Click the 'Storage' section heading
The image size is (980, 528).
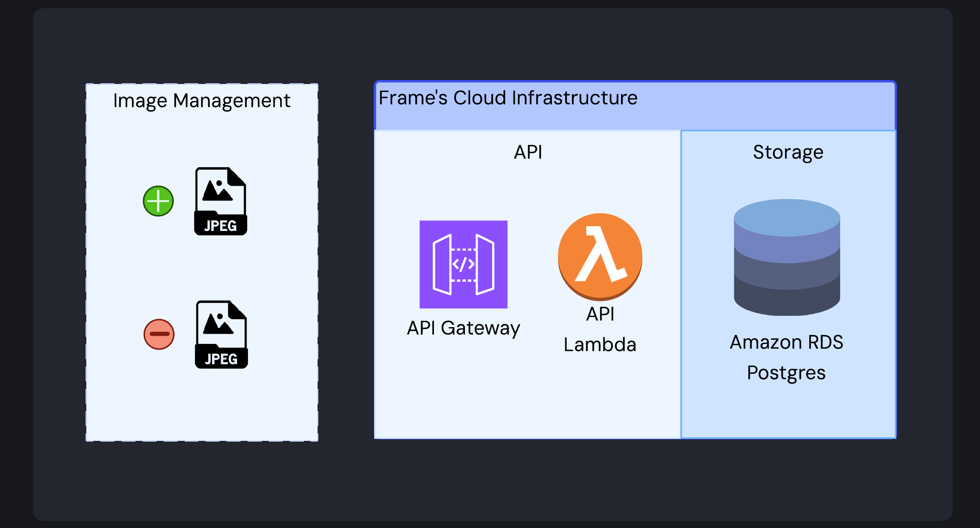788,152
